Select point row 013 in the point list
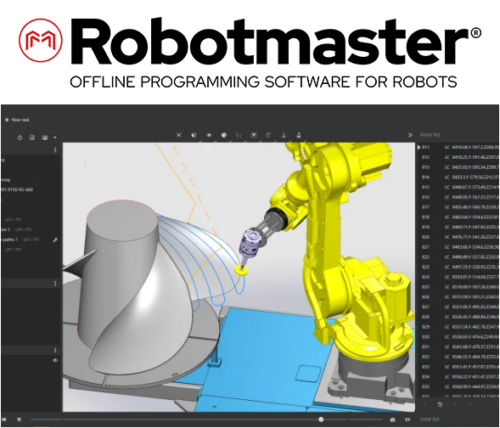Image resolution: width=500 pixels, height=428 pixels. (459, 167)
